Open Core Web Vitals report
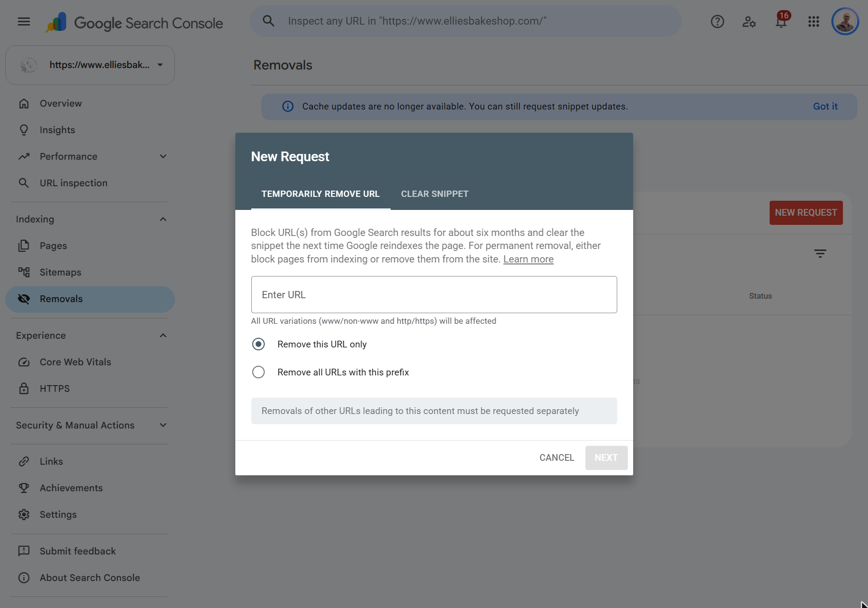Screen dimensions: 868x608 (89, 362)
